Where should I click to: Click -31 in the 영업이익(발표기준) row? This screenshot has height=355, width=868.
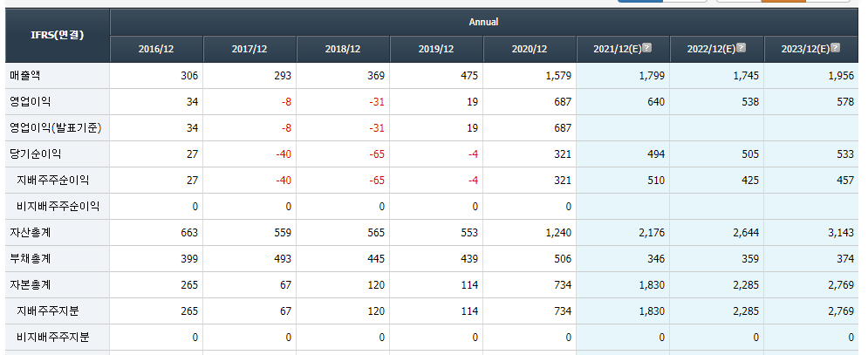point(377,128)
